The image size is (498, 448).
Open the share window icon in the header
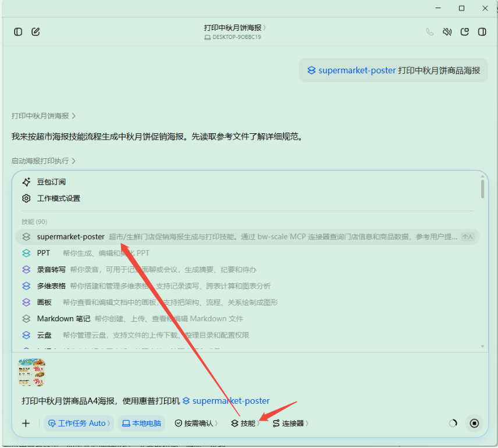click(x=465, y=32)
